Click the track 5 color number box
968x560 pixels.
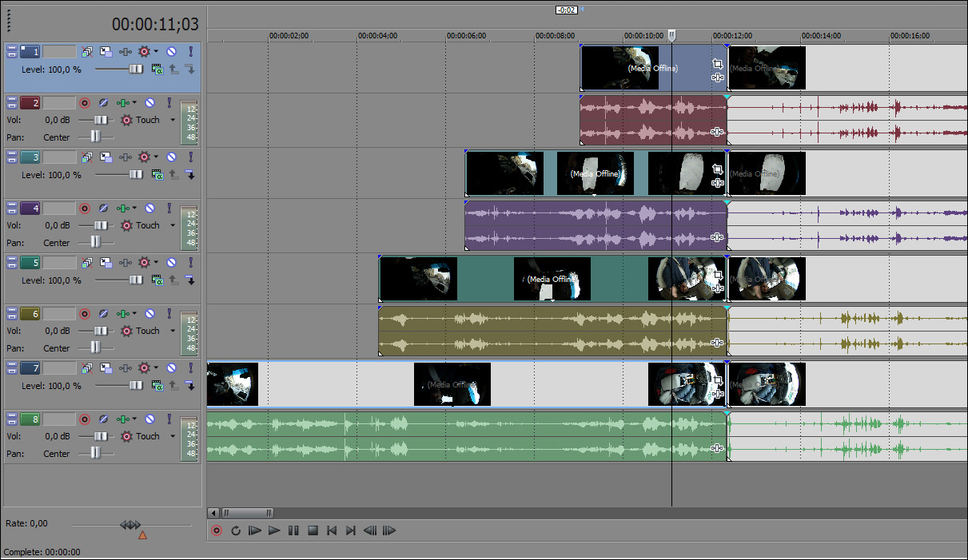point(30,262)
